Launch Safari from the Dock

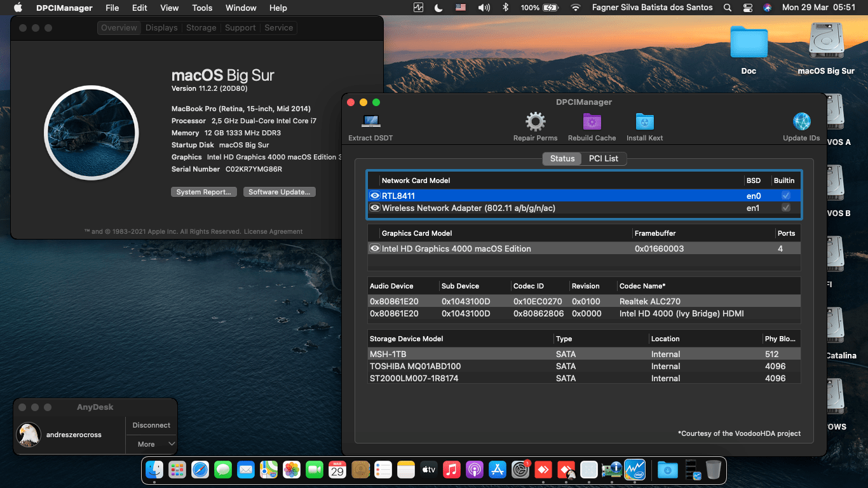pos(200,470)
